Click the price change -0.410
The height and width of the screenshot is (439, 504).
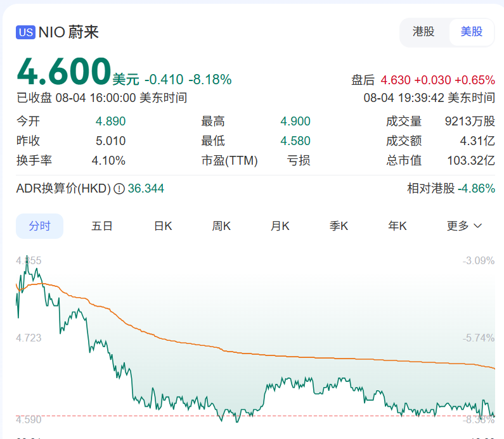(x=164, y=80)
